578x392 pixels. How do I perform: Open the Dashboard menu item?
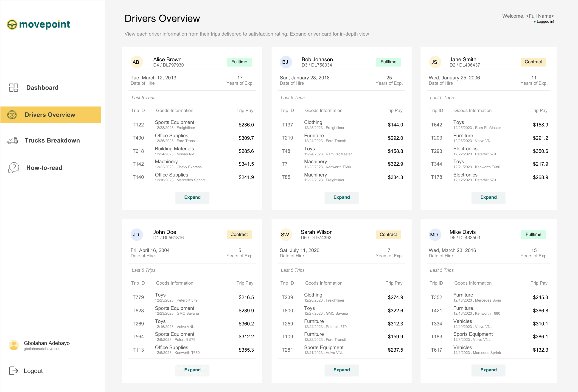coord(42,87)
